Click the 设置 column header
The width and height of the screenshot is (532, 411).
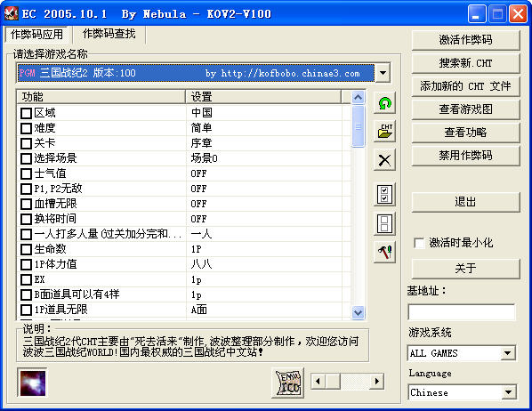click(x=263, y=97)
